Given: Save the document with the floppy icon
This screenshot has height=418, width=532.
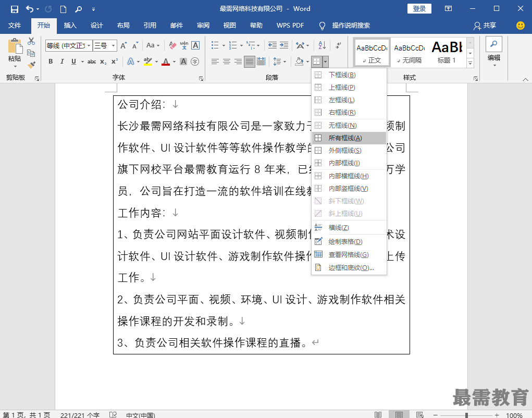Looking at the screenshot, I should click(14, 9).
